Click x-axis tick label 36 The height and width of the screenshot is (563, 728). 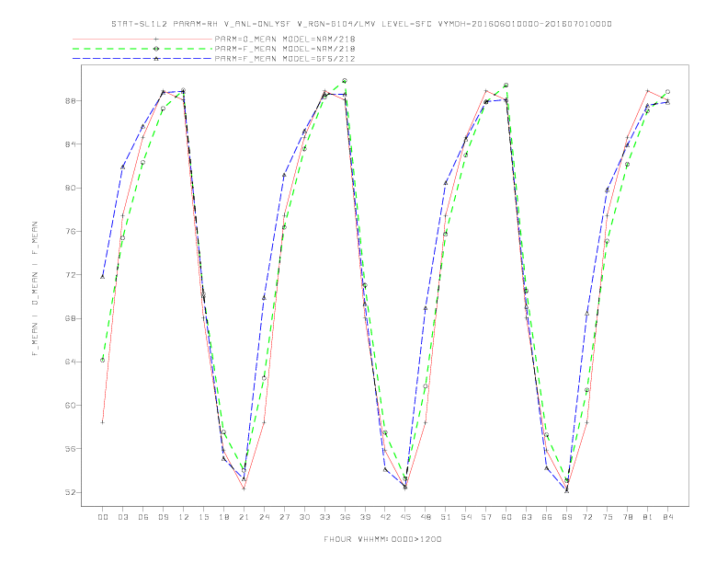click(345, 517)
